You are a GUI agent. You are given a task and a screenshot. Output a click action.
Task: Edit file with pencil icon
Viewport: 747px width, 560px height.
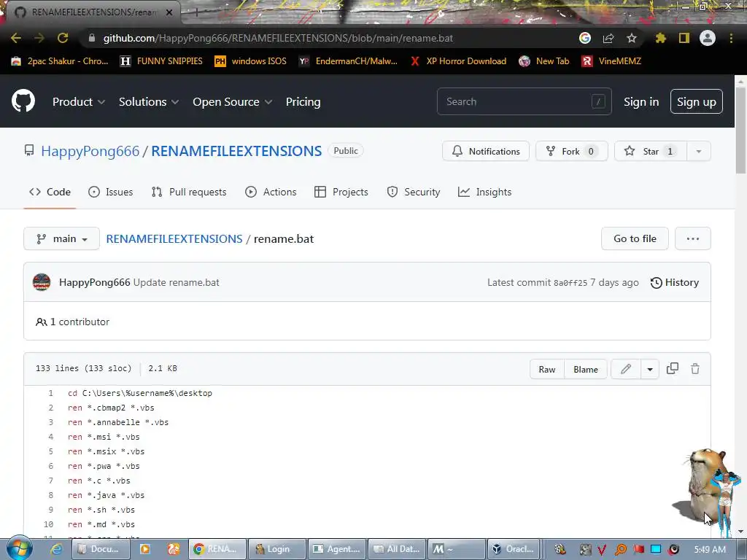[625, 369]
